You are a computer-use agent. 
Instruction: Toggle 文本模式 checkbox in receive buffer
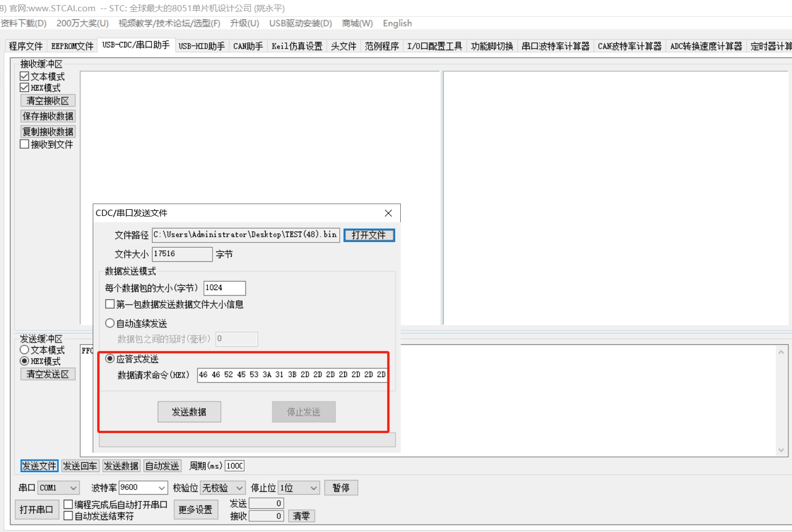(x=24, y=76)
